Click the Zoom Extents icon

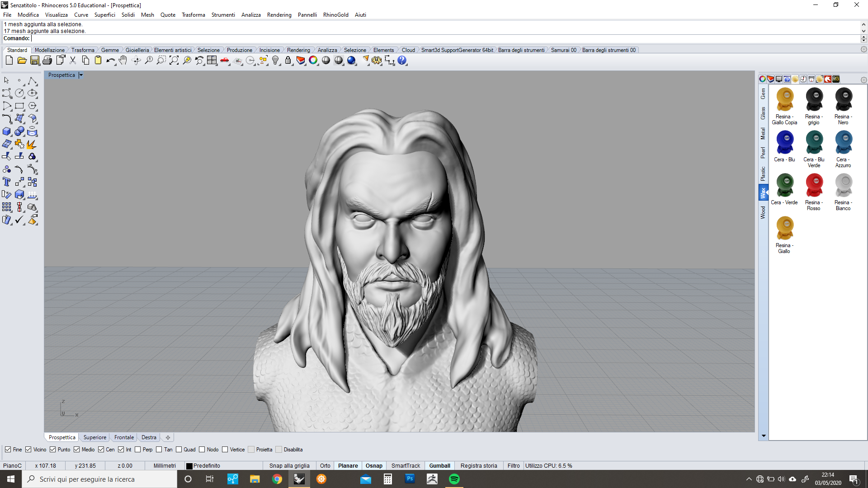tap(174, 61)
